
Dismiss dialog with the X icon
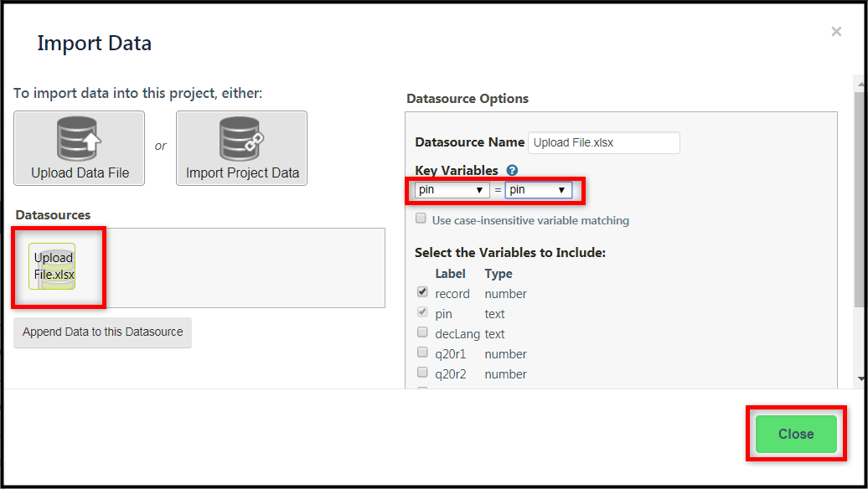tap(836, 32)
